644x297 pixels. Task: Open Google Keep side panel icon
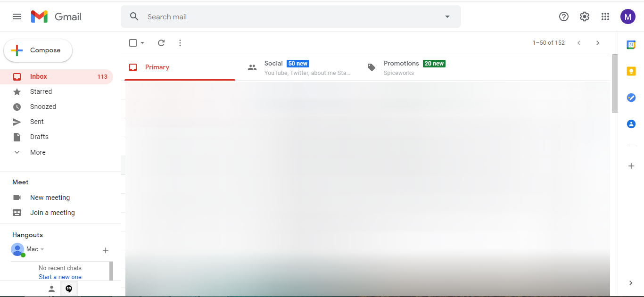[631, 71]
